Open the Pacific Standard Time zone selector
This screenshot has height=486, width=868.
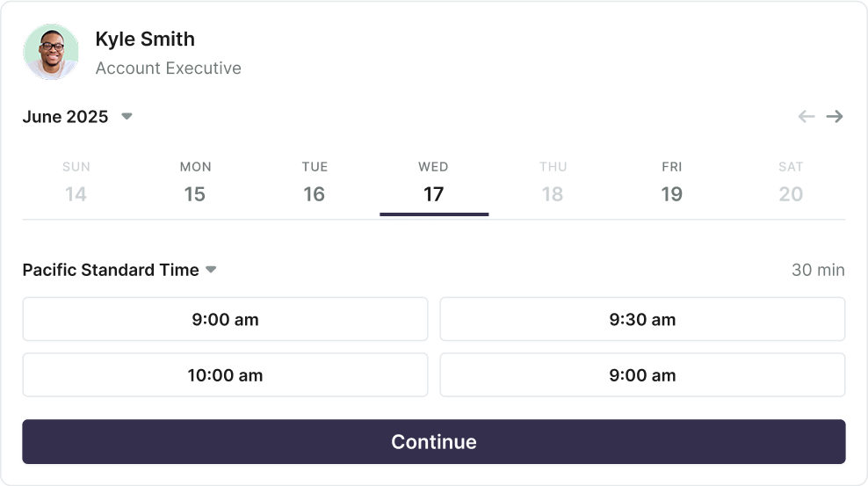pyautogui.click(x=119, y=270)
